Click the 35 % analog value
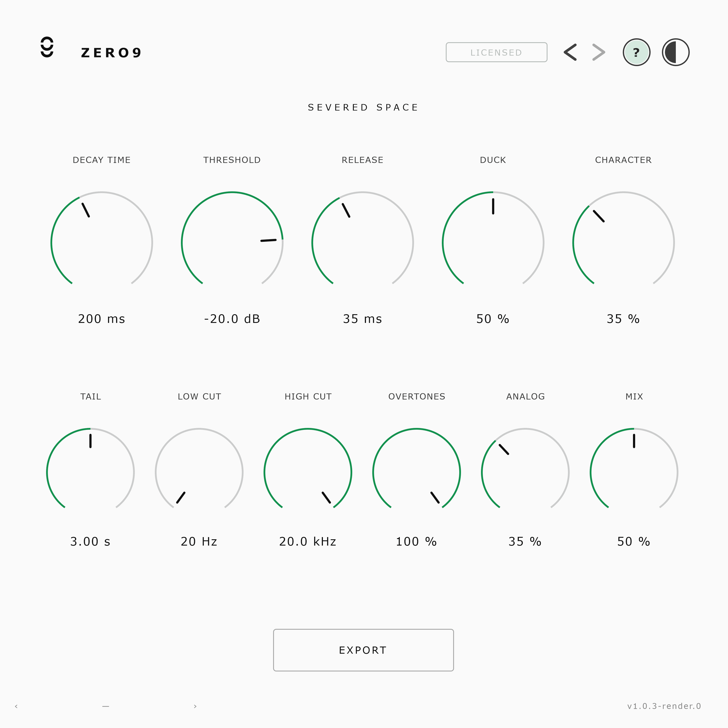Viewport: 728px width, 728px height. point(525,541)
